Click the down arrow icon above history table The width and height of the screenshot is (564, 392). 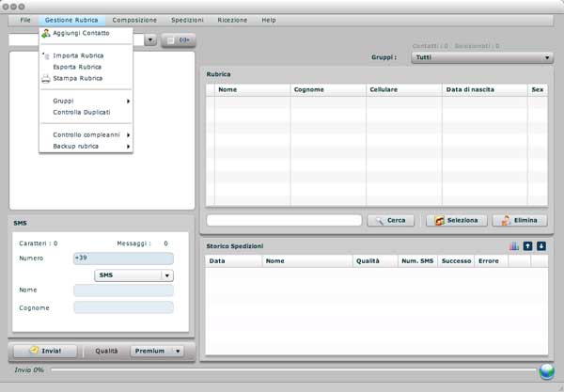(x=540, y=246)
